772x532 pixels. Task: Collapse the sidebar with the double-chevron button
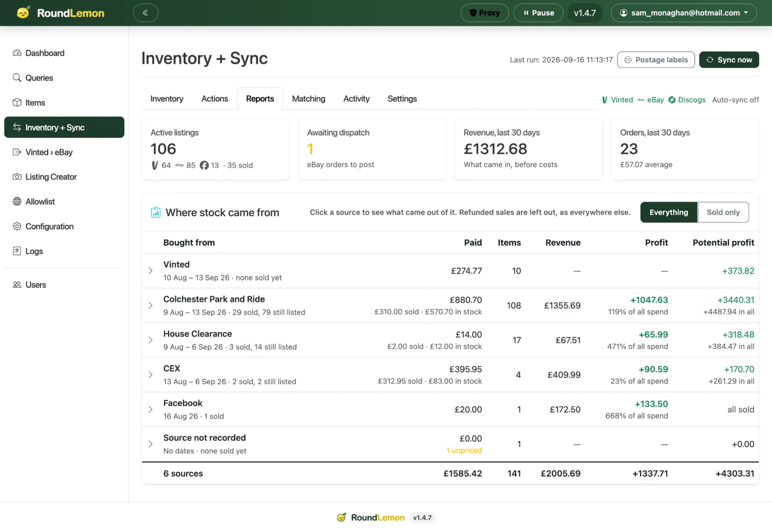(145, 13)
